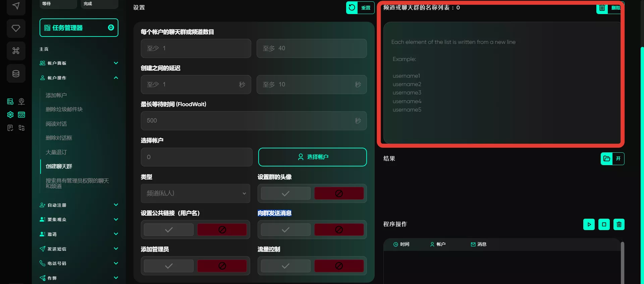Disable 设置群的头像 with red toggle
The width and height of the screenshot is (644, 284).
coord(339,194)
